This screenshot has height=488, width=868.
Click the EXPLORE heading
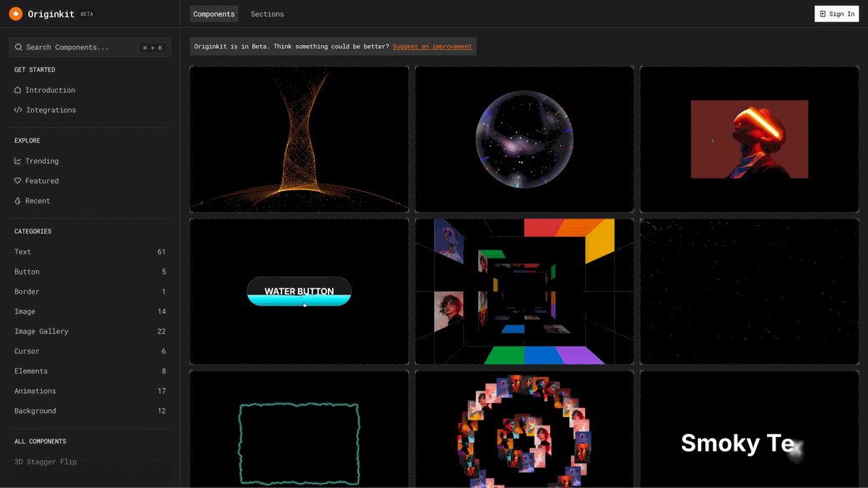click(x=27, y=140)
